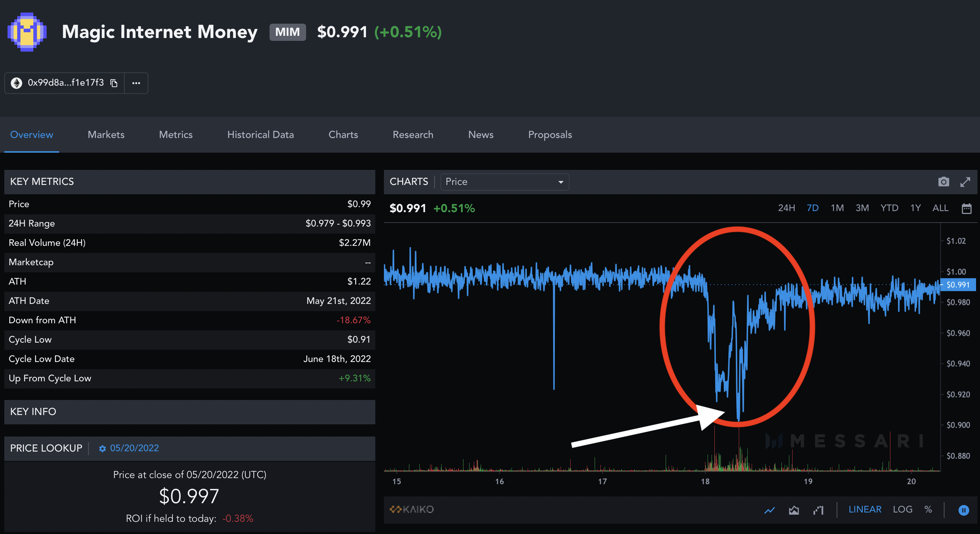Viewport: 980px width, 534px height.
Task: Set chart scale to LINEAR
Action: pyautogui.click(x=865, y=509)
